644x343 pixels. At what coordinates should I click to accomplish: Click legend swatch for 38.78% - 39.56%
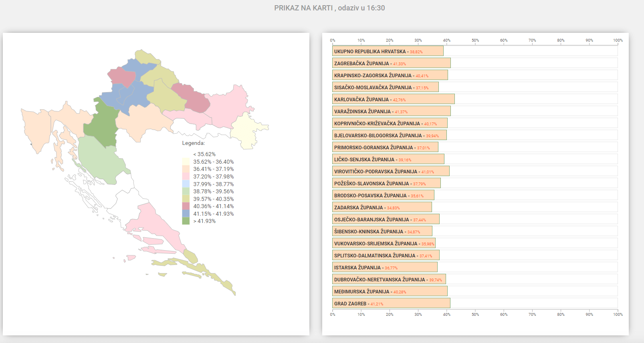click(186, 191)
